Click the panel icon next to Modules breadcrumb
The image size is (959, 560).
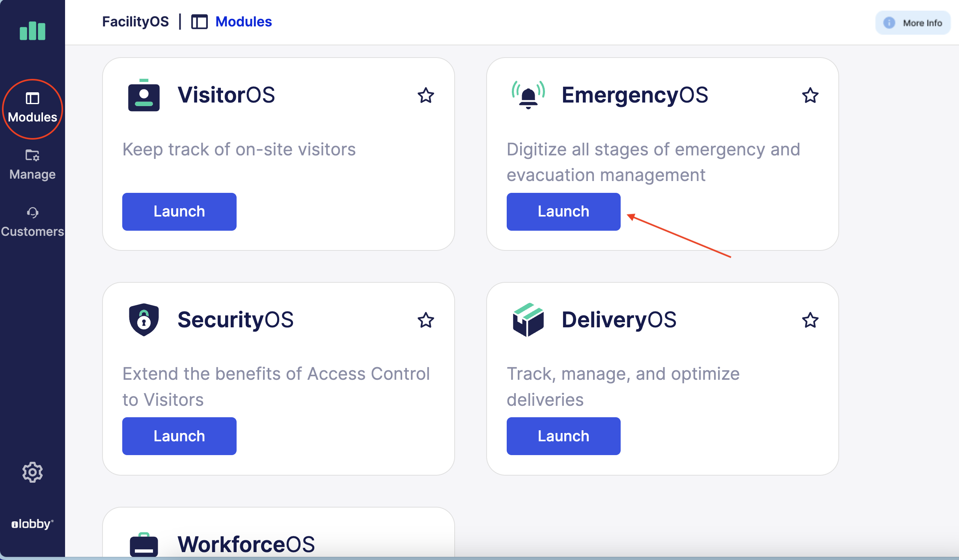[x=200, y=22]
